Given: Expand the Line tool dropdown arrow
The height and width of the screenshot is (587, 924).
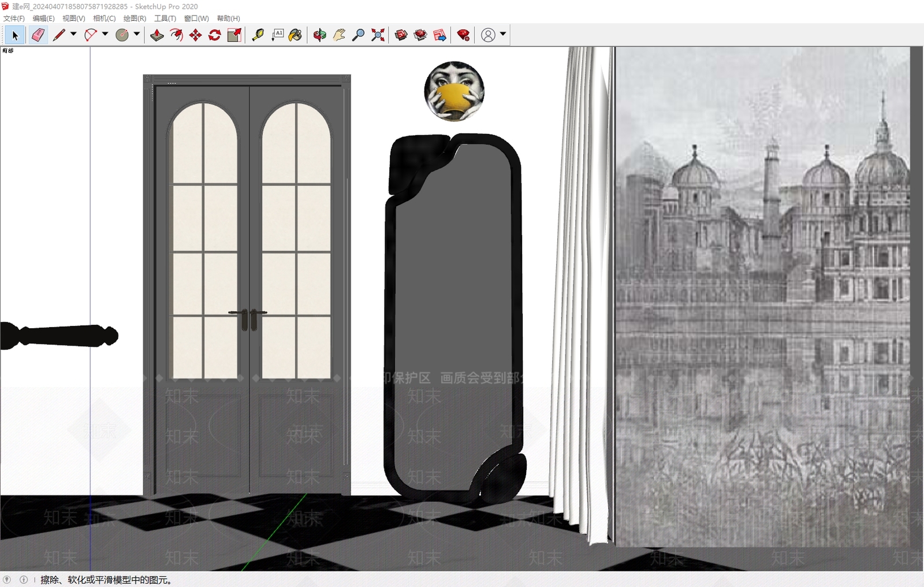Looking at the screenshot, I should [73, 34].
